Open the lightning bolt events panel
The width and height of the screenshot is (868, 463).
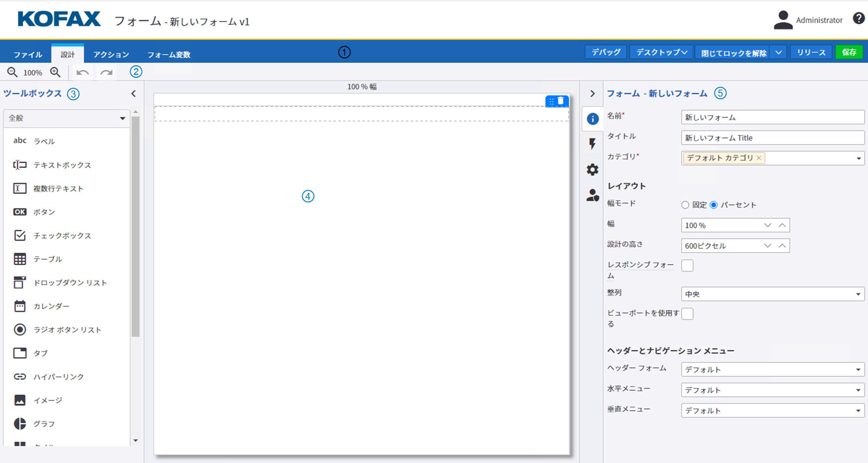coord(592,144)
